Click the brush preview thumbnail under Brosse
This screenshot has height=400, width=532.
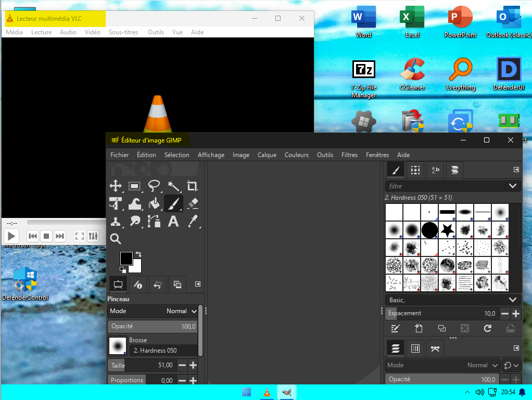(x=118, y=346)
